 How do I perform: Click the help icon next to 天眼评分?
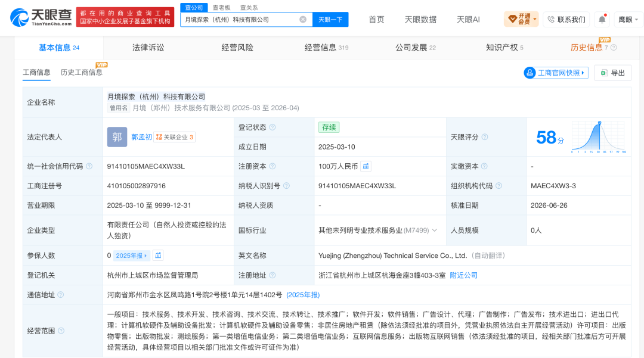coord(485,137)
